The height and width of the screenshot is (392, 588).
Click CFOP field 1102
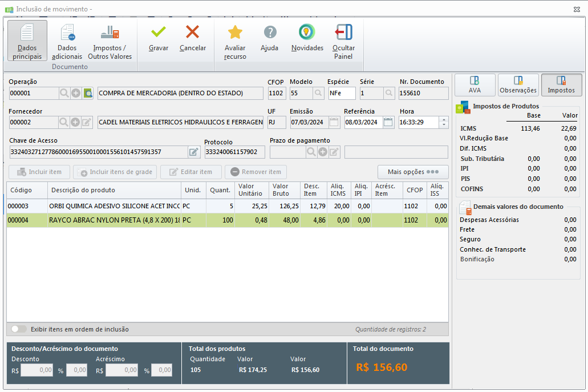(277, 93)
